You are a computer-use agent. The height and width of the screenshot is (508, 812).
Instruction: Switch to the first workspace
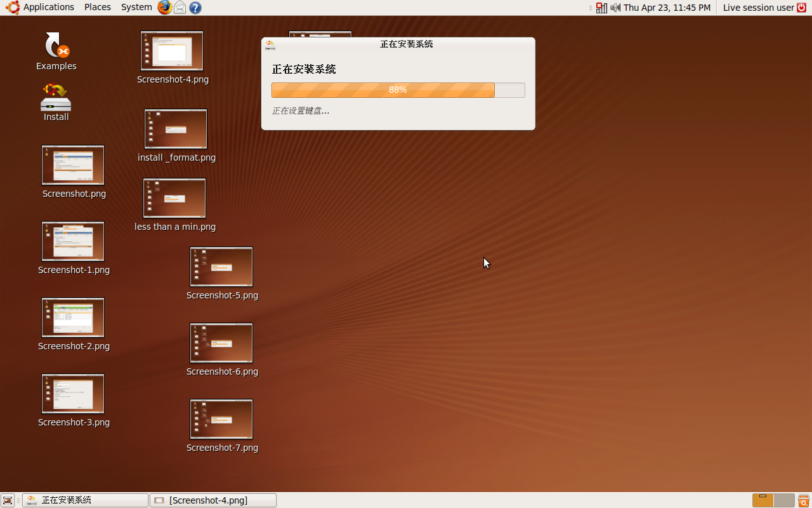coord(763,500)
